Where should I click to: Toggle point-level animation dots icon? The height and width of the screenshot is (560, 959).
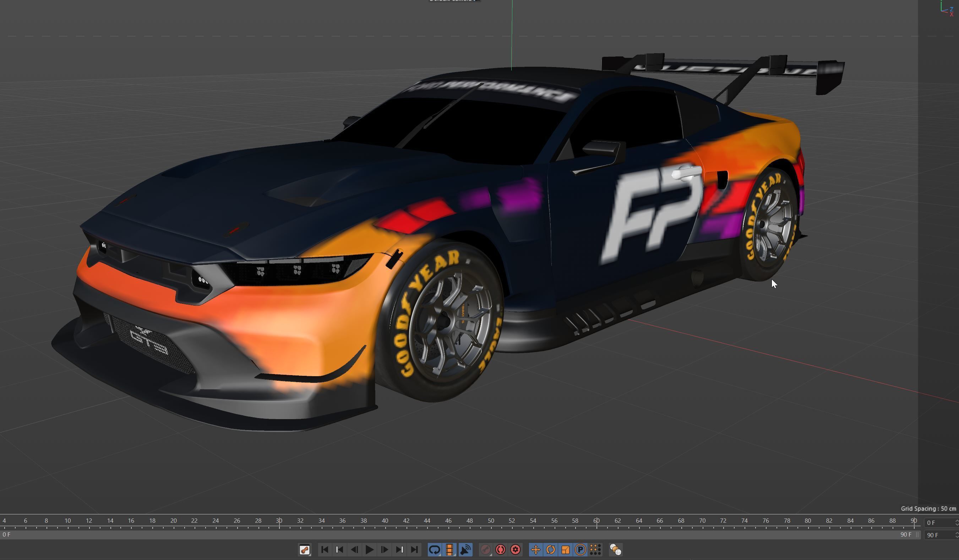tap(595, 550)
